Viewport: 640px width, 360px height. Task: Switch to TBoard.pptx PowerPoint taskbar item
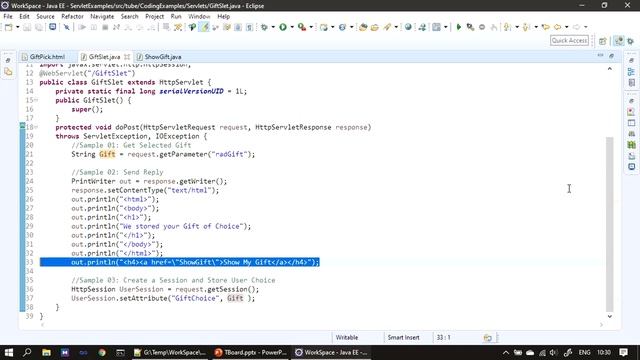(x=251, y=352)
